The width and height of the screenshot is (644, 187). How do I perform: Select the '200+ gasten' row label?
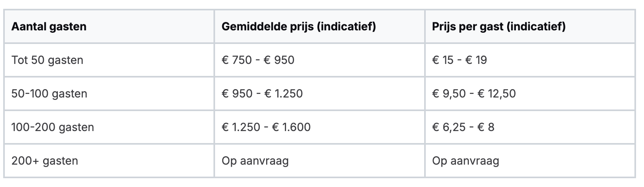click(45, 161)
